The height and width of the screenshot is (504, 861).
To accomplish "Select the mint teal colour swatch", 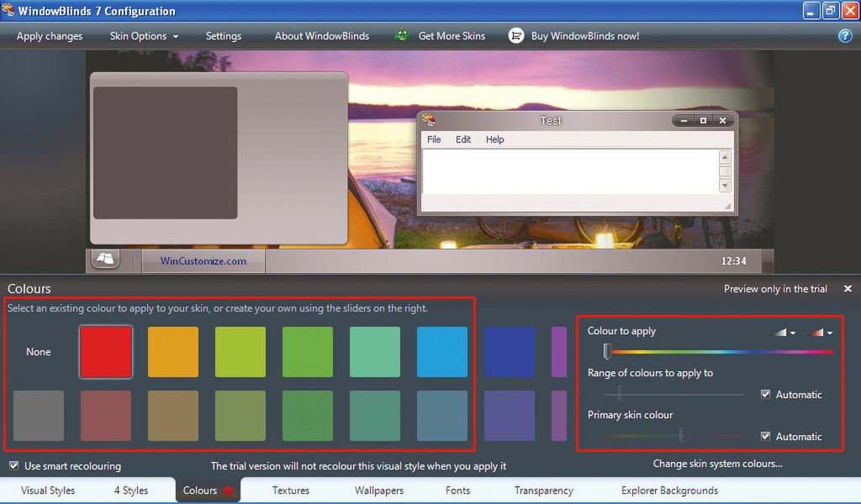I will pos(375,352).
